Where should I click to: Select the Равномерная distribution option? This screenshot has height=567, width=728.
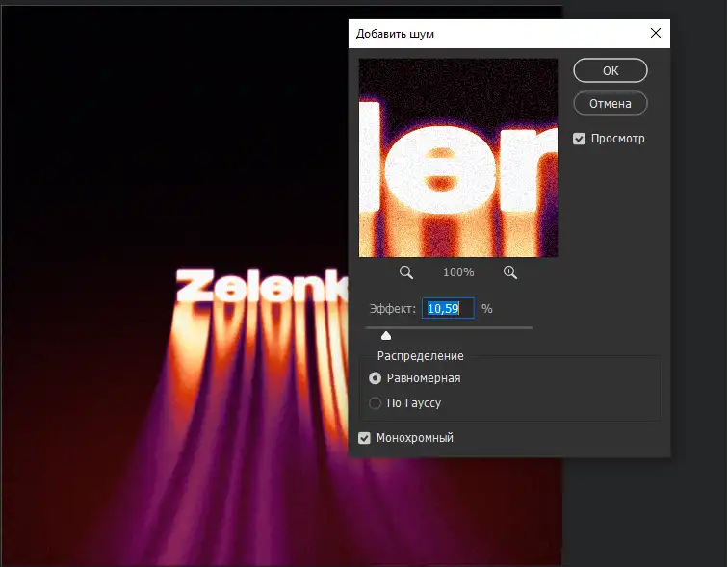376,378
